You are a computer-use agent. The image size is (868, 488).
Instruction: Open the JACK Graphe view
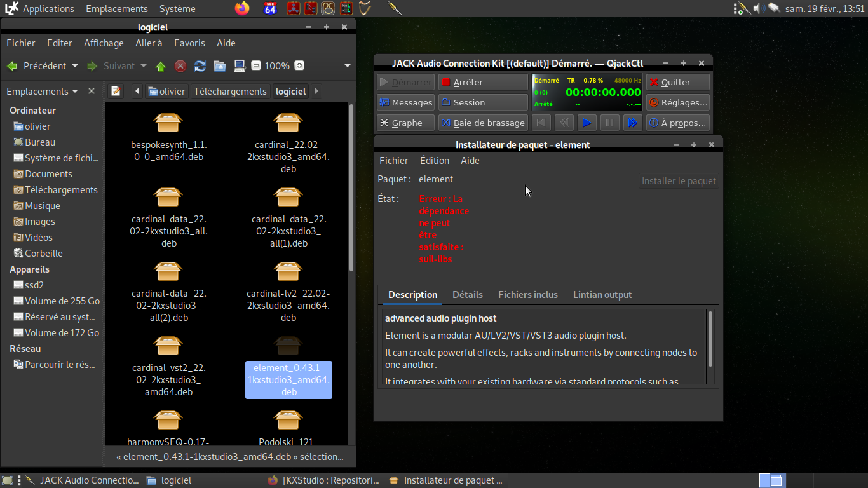click(405, 123)
